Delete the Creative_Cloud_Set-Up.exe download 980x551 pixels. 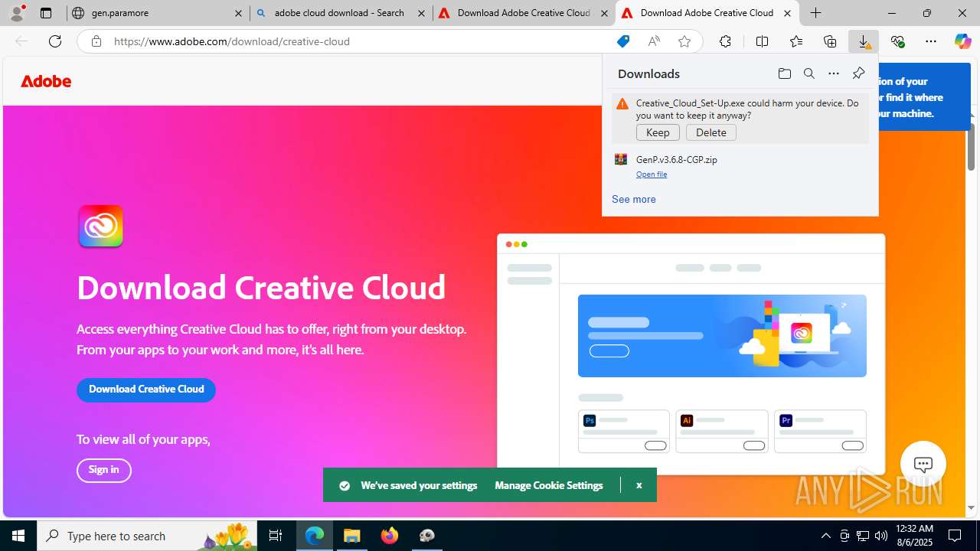(x=711, y=132)
